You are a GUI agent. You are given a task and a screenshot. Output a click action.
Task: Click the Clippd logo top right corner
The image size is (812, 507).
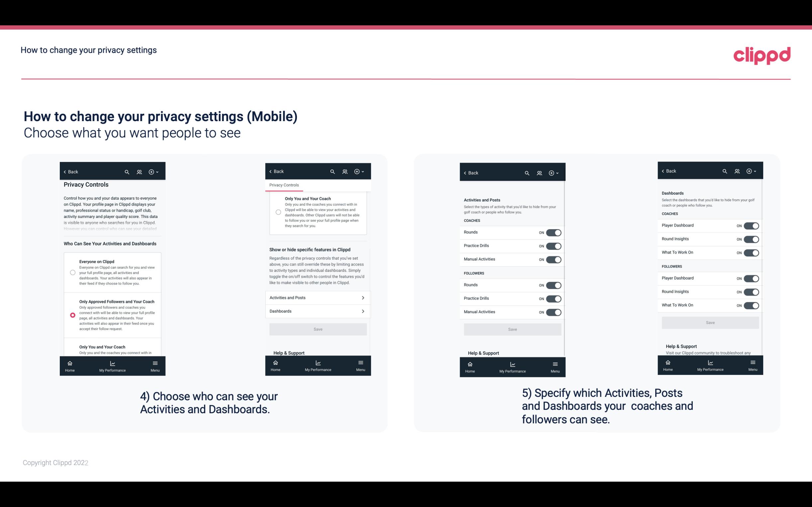click(x=762, y=54)
